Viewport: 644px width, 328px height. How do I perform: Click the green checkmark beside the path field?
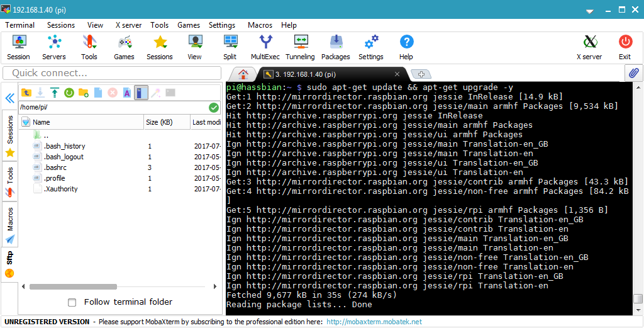(214, 108)
